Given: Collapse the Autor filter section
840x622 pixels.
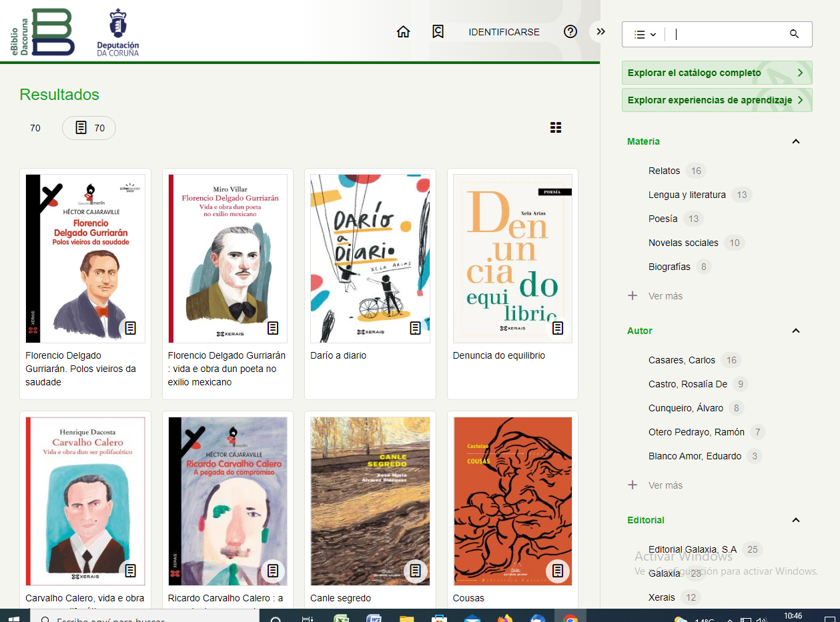Looking at the screenshot, I should tap(795, 331).
